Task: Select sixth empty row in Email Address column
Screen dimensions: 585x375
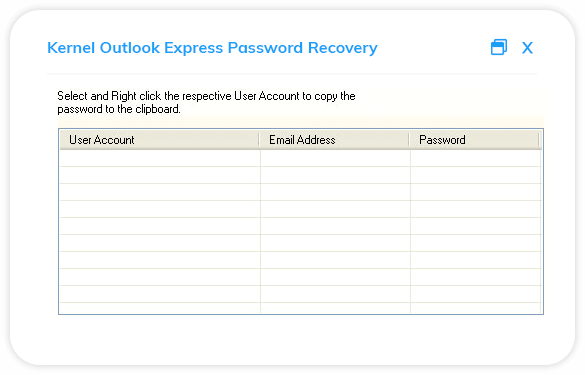Action: [335, 243]
